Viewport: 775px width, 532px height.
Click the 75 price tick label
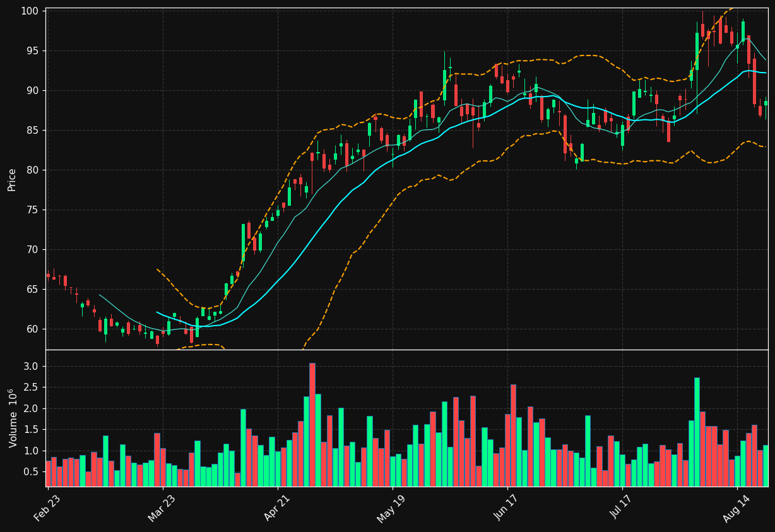tap(32, 210)
